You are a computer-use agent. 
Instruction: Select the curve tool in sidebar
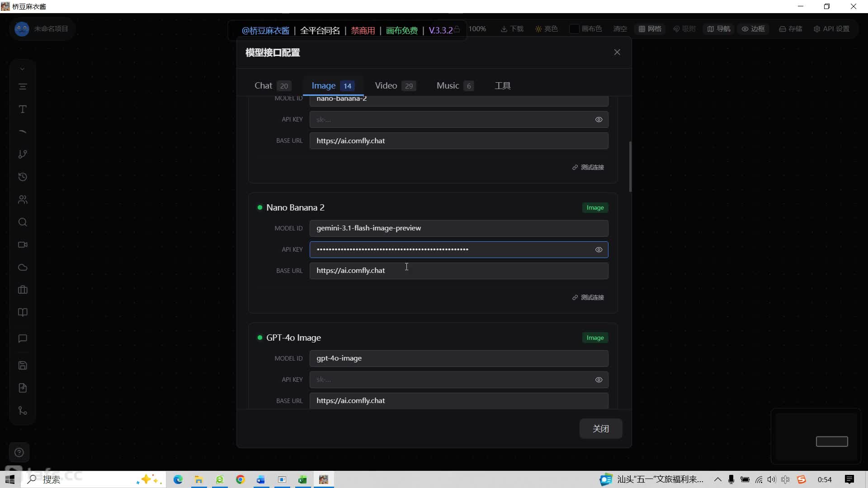click(23, 132)
